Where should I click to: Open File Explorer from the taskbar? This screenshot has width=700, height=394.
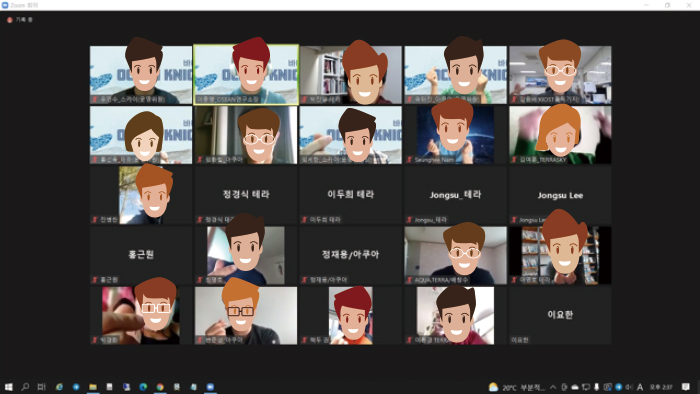click(x=93, y=387)
